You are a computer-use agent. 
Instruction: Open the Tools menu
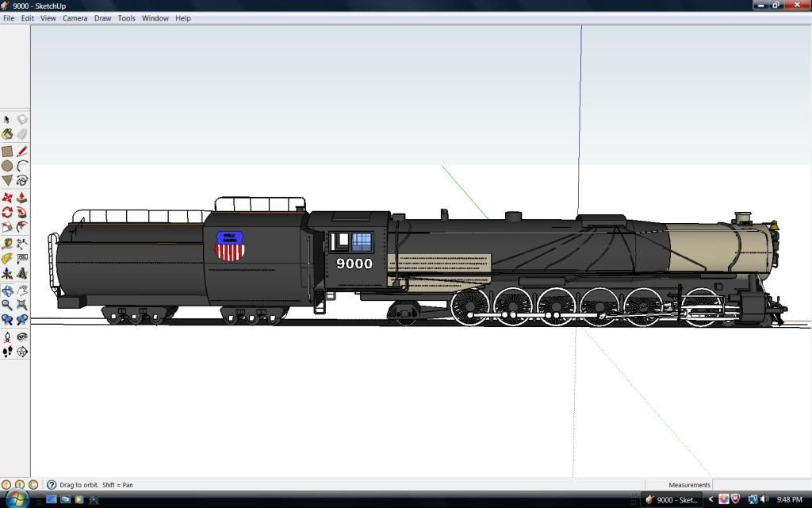click(126, 18)
